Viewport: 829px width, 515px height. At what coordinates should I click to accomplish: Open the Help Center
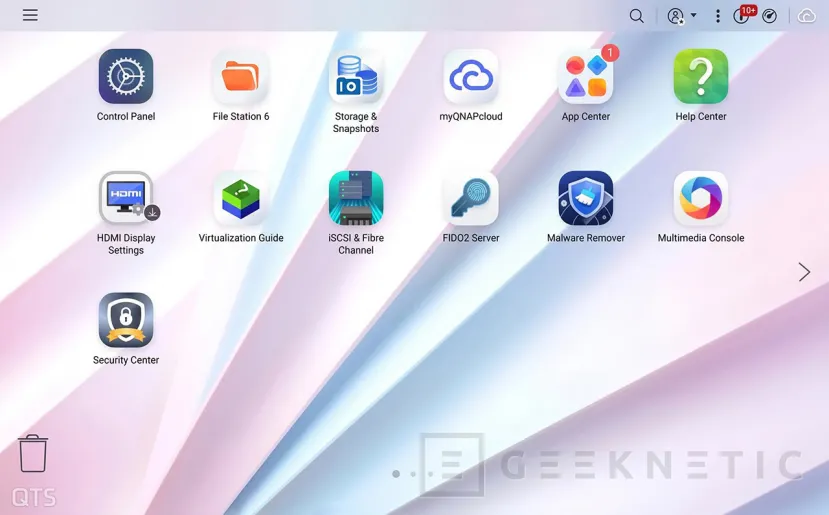[x=701, y=77]
